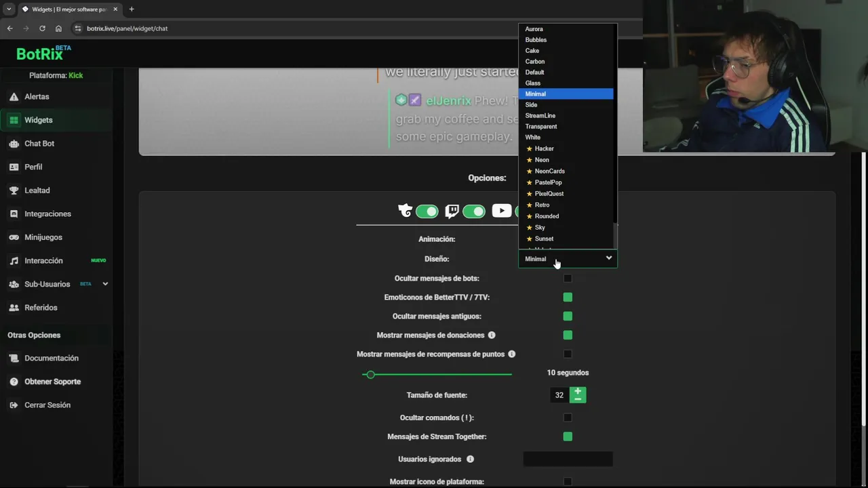Open a new browser tab

[x=132, y=9]
